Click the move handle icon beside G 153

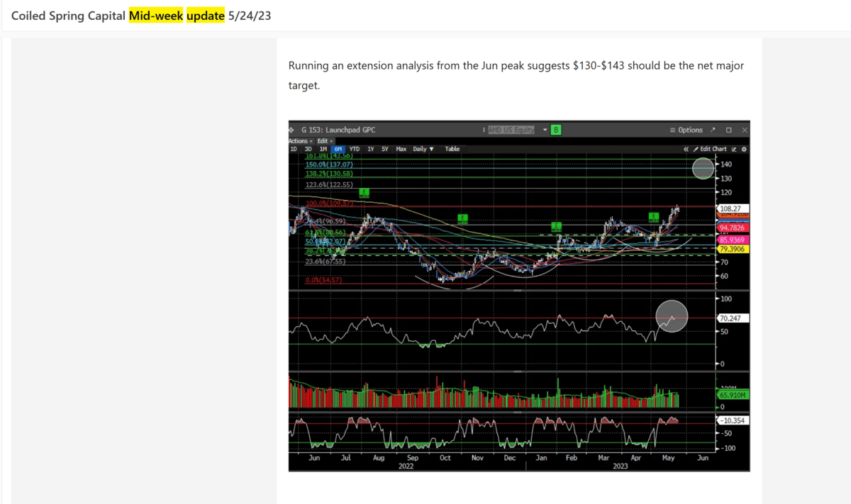point(291,130)
